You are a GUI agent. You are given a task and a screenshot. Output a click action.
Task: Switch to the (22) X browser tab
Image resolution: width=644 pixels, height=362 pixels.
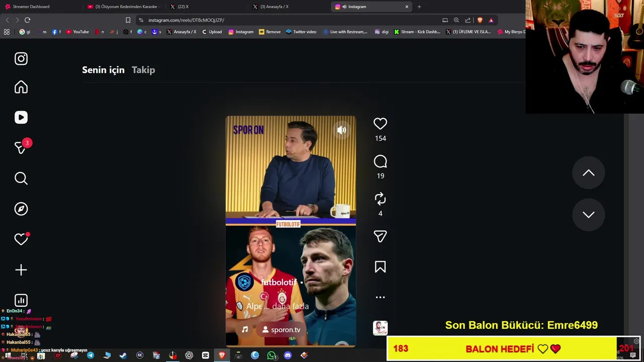206,7
